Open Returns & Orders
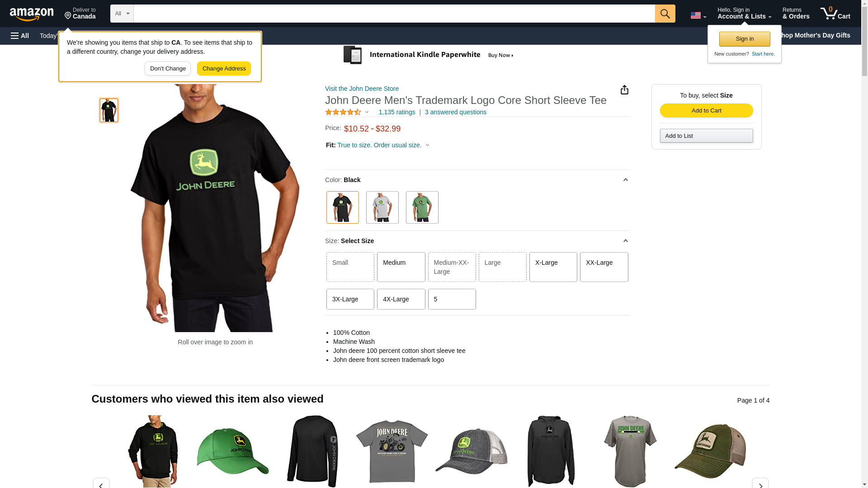Screen dimensions: 868x488 pos(796,14)
